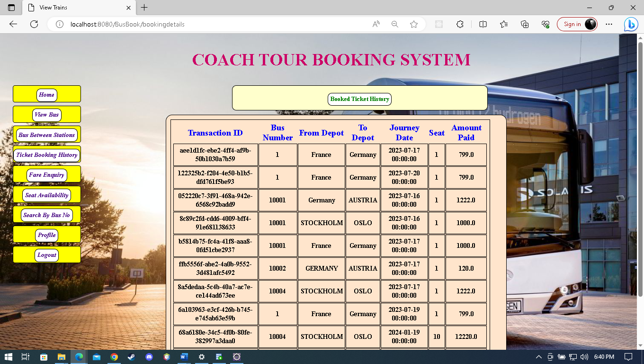Screen dimensions: 644x364
Task: Go back using browser back arrow
Action: coord(12,24)
